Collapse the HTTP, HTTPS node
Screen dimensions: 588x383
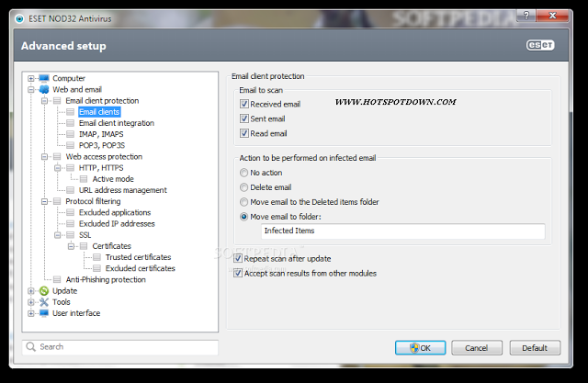point(57,168)
